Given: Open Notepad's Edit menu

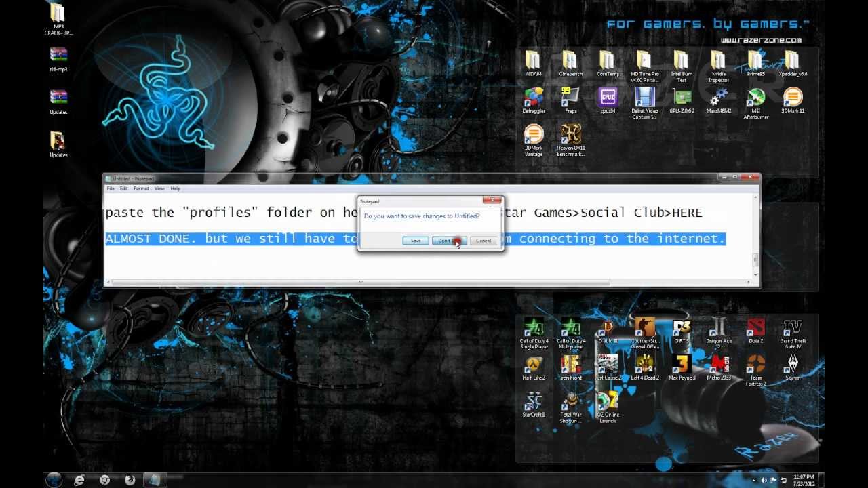Looking at the screenshot, I should (x=124, y=188).
